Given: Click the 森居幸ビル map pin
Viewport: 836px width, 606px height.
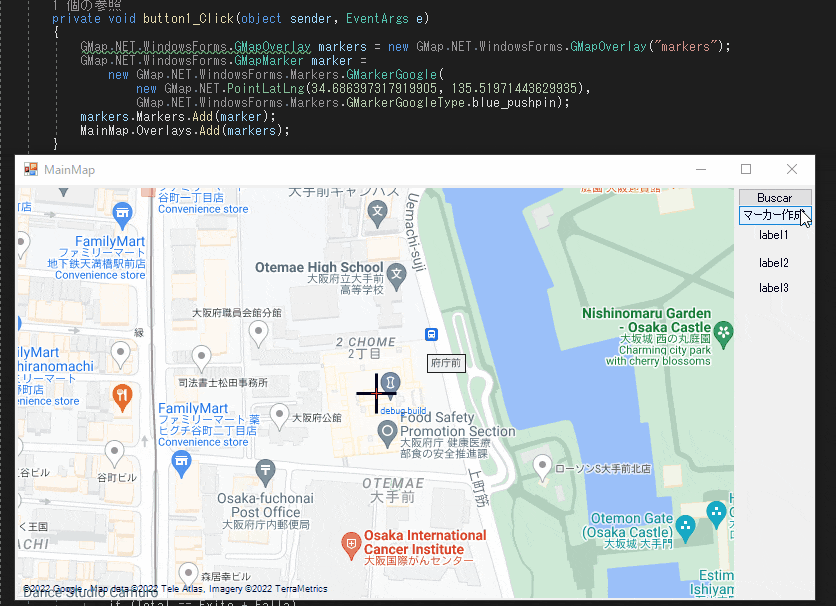Looking at the screenshot, I should pyautogui.click(x=188, y=576).
